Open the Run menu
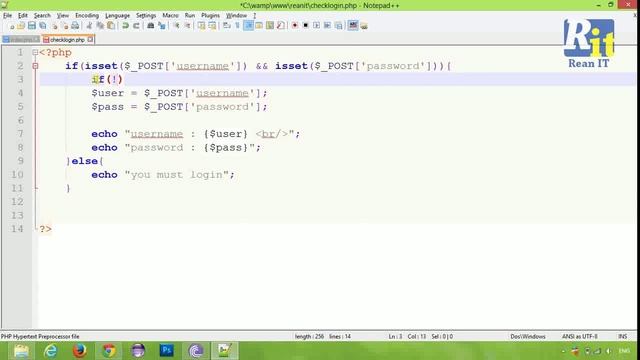Viewport: 640px width, 360px height. [190, 16]
